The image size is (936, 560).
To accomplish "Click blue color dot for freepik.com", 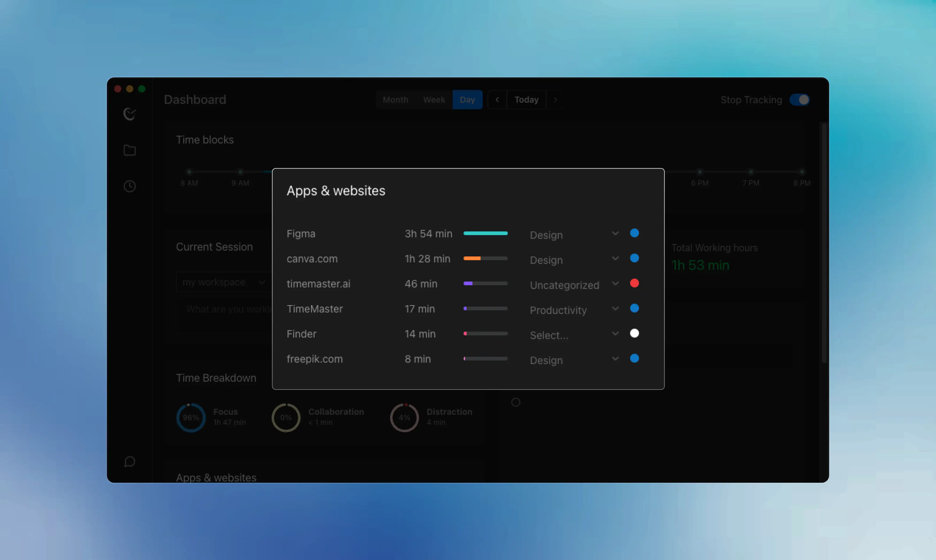I will pos(634,358).
